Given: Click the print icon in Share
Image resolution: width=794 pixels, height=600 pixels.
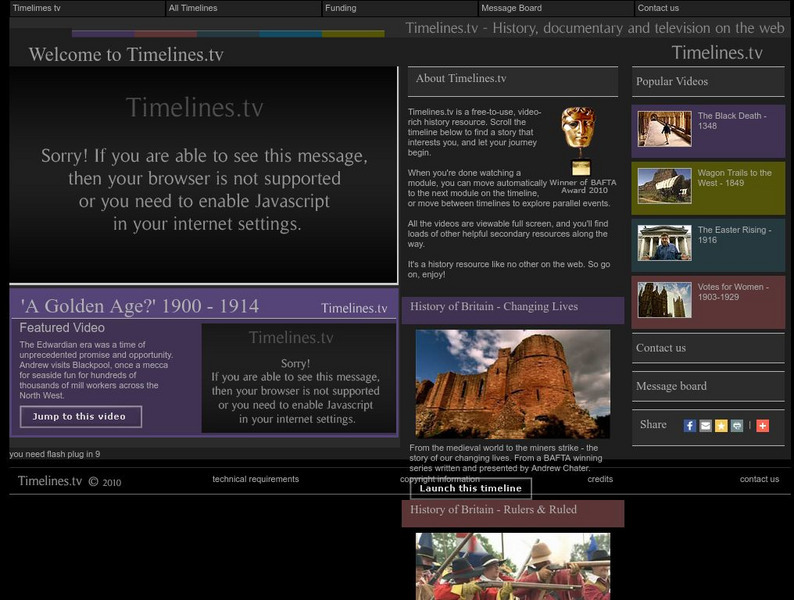Looking at the screenshot, I should pos(737,426).
